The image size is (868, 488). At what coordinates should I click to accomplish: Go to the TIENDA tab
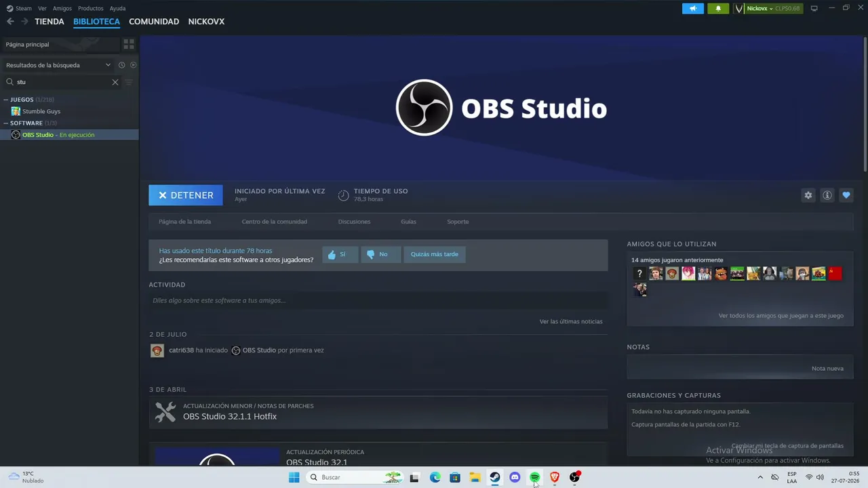click(x=50, y=22)
